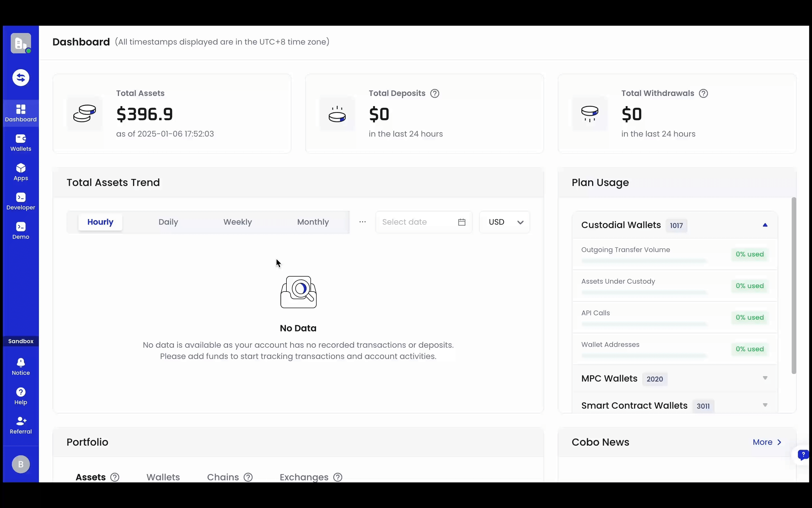812x508 pixels.
Task: Switch to Portfolio Assets tab
Action: tap(91, 477)
